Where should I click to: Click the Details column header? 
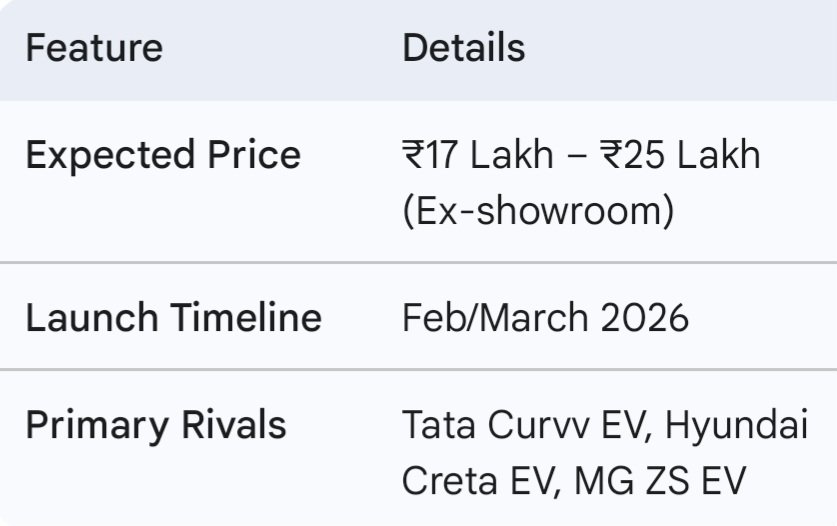click(463, 48)
